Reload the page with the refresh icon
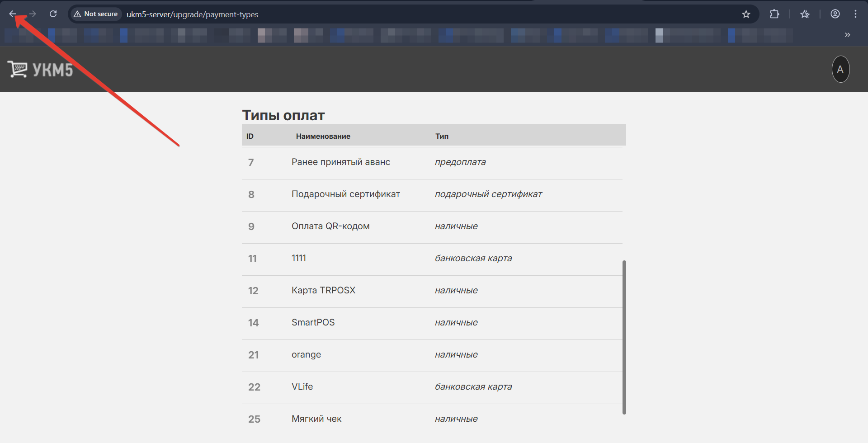Viewport: 868px width, 443px height. coord(53,14)
